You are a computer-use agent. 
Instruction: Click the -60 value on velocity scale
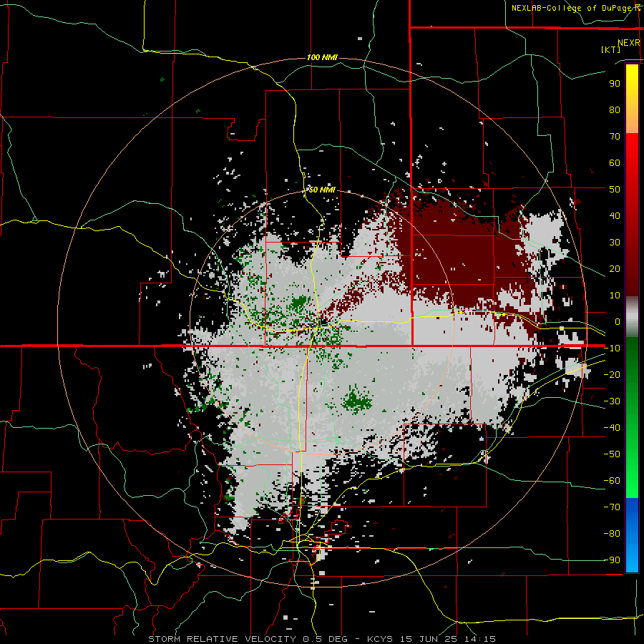pos(612,481)
